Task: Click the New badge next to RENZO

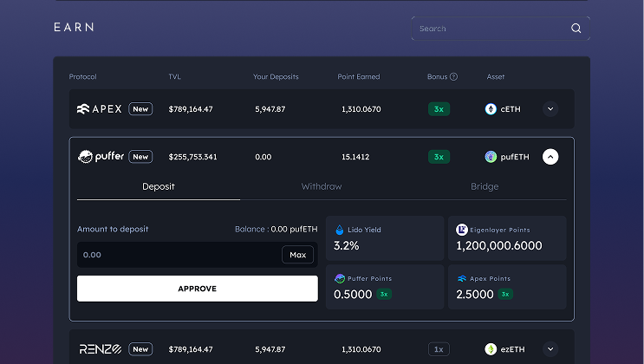Action: [140, 349]
